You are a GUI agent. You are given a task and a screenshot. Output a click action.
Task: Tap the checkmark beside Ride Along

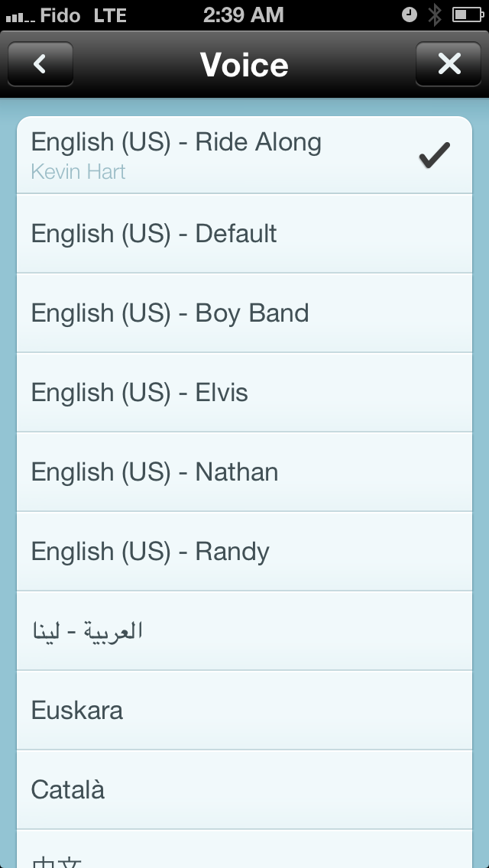click(x=432, y=154)
